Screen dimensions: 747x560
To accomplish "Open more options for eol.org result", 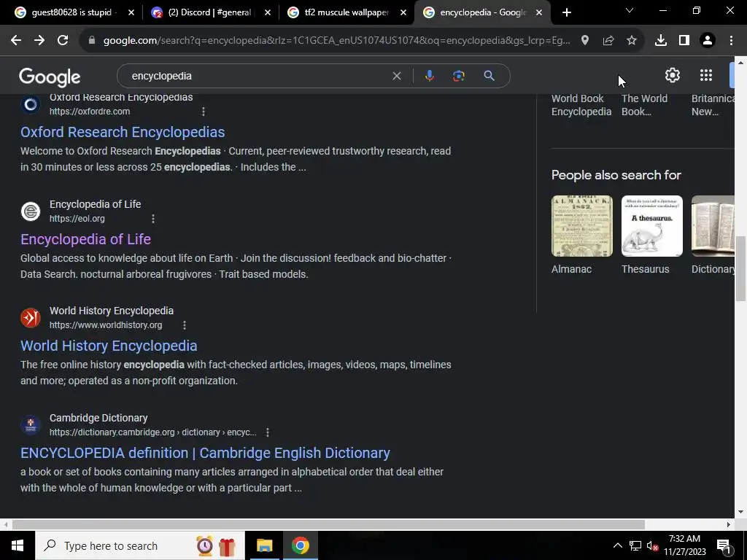I will (x=153, y=219).
